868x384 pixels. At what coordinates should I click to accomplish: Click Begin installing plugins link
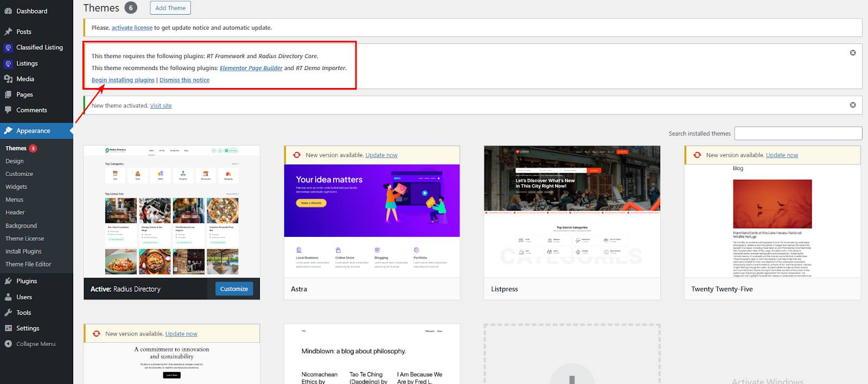tap(123, 80)
